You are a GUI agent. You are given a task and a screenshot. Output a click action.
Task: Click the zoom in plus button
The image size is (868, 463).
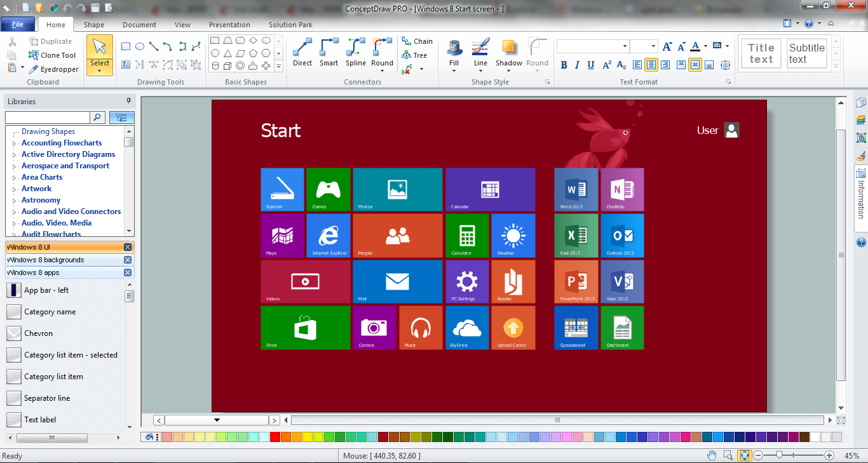tap(829, 455)
